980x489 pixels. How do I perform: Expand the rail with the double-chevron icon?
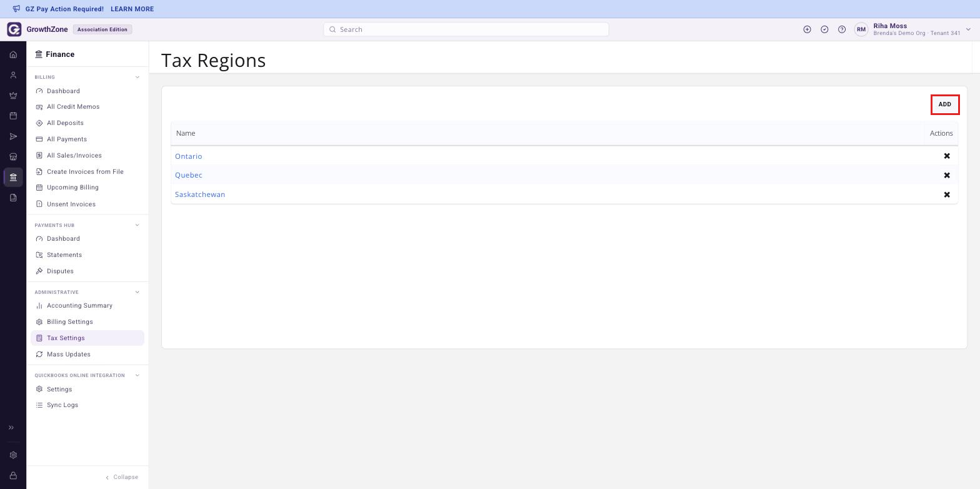pyautogui.click(x=11, y=428)
